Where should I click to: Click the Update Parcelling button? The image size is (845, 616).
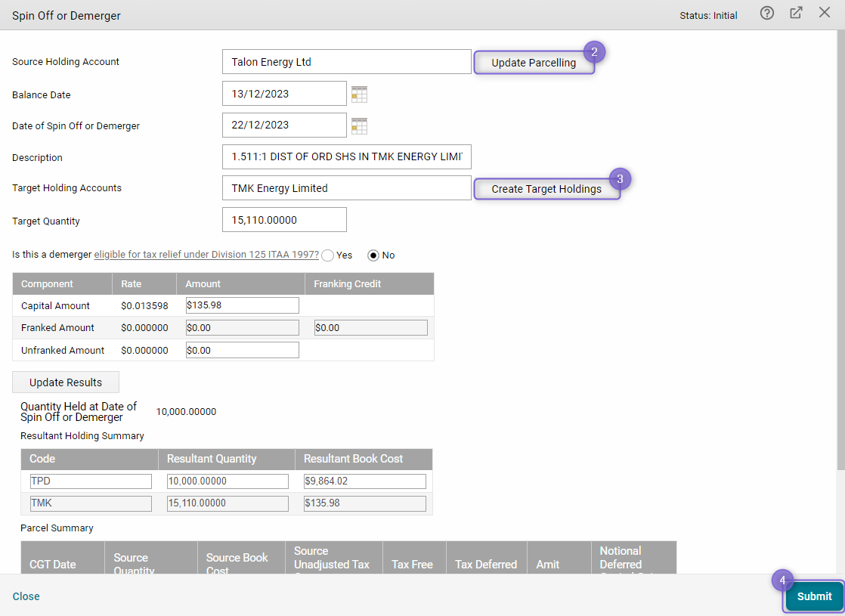coord(534,63)
